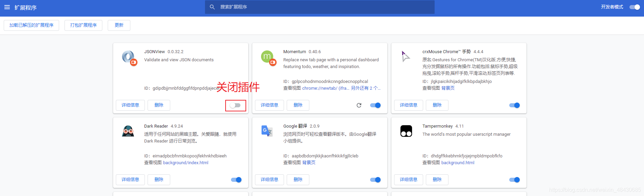
Task: Open 详细信息 for crxMouse
Action: (x=409, y=105)
